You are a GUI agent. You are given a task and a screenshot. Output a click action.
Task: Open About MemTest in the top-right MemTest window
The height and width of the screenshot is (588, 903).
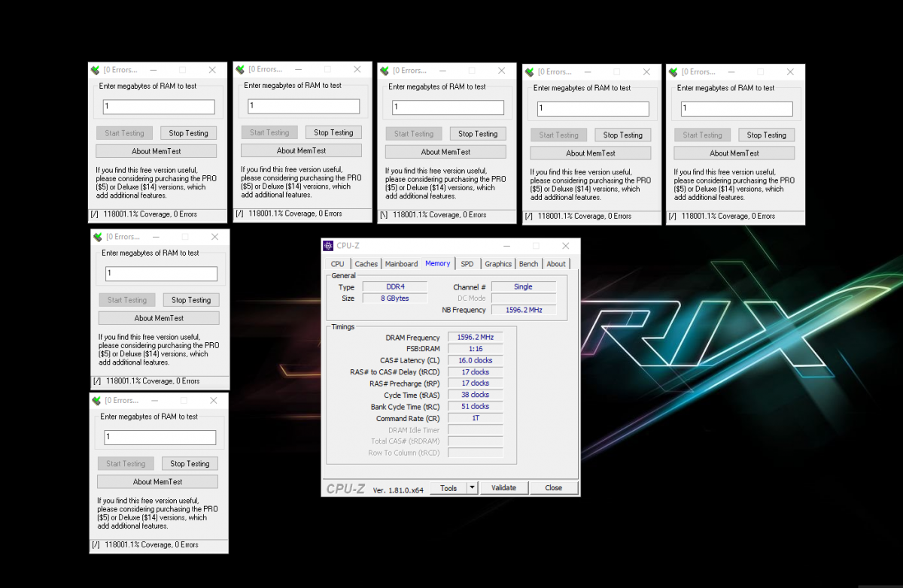pyautogui.click(x=734, y=153)
